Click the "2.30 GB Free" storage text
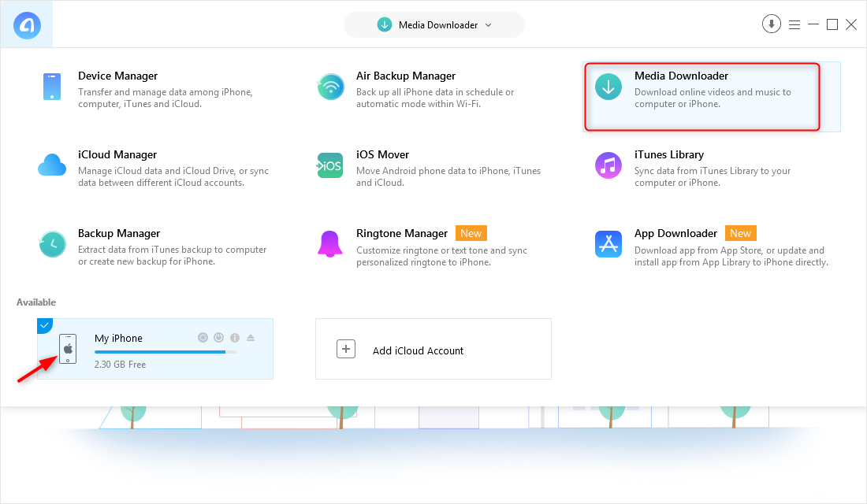The image size is (867, 504). pos(120,365)
